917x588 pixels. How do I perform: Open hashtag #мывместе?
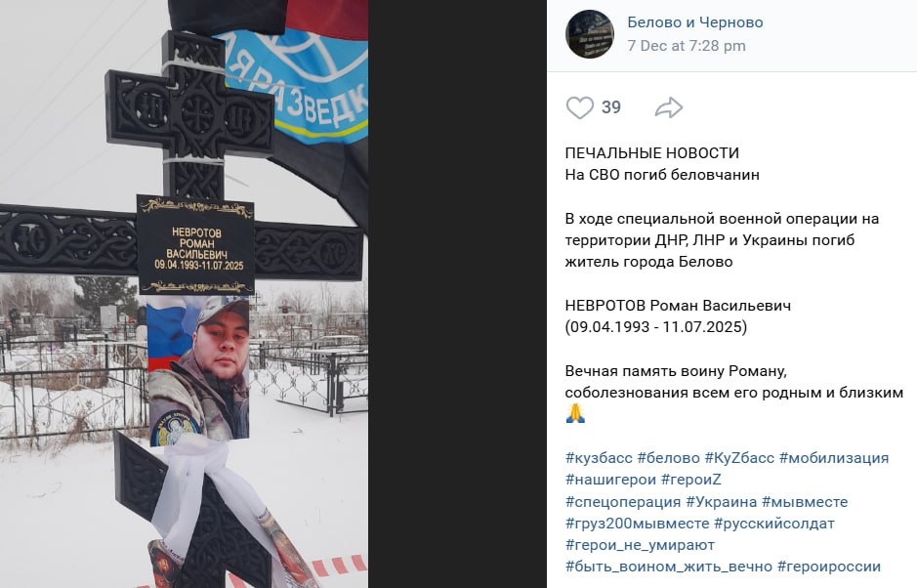[805, 502]
